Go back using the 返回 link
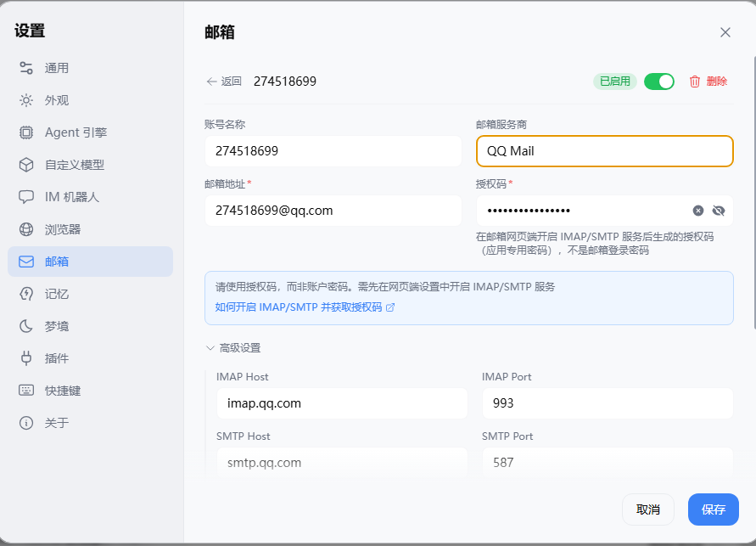Screen dimensions: 756x546 pos(224,82)
